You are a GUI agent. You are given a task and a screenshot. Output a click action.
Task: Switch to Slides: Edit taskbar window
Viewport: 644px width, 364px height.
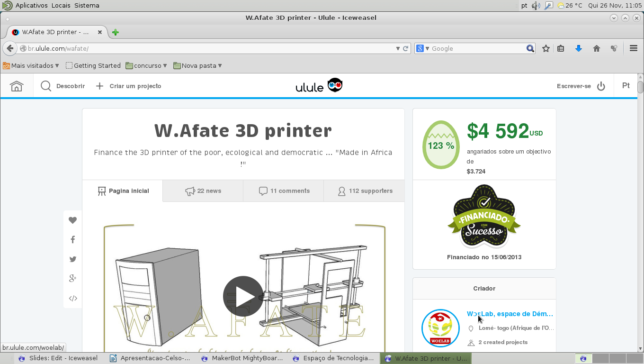[58, 358]
